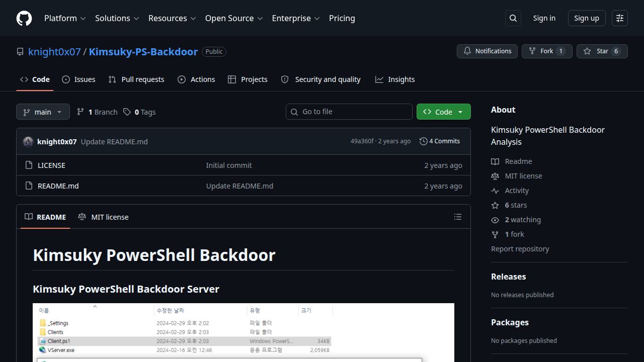Open commit hash 49a360f
Screen dimensions: 644x362
point(362,141)
